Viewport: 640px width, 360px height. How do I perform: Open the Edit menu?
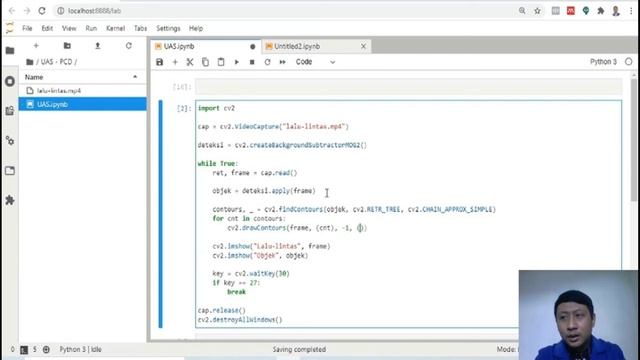pyautogui.click(x=47, y=28)
